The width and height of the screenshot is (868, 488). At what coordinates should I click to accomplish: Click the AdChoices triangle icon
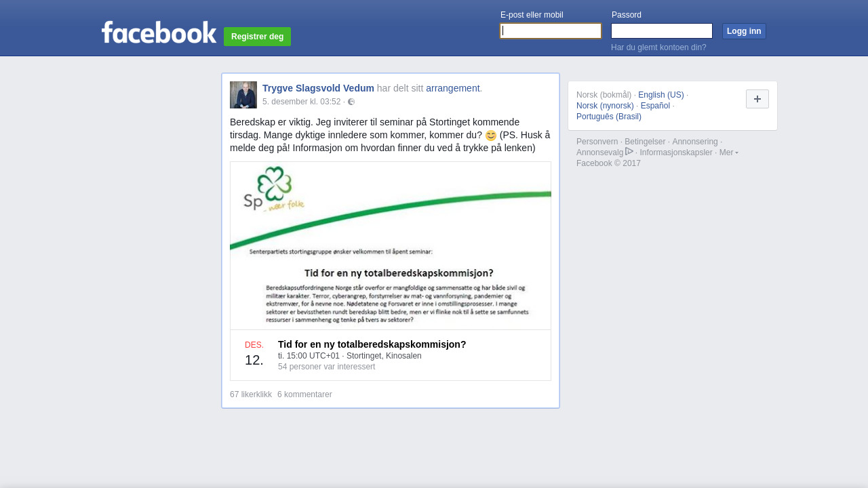click(629, 151)
